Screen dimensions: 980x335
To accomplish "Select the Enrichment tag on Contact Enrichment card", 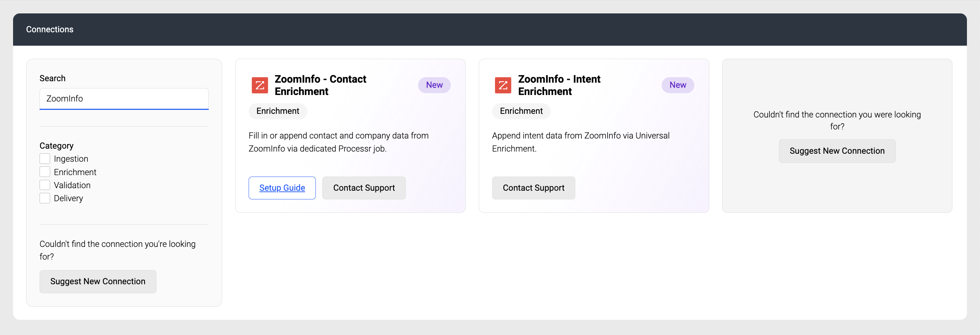I will pos(278,111).
